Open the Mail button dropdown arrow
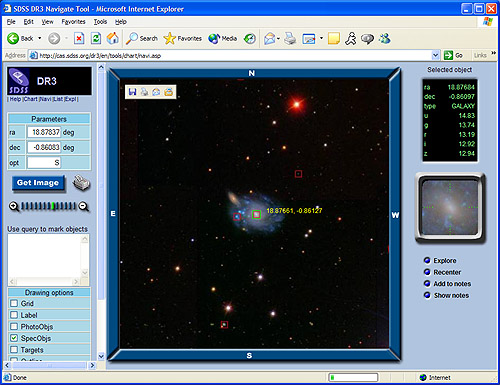This screenshot has width=500, height=385. (x=278, y=39)
